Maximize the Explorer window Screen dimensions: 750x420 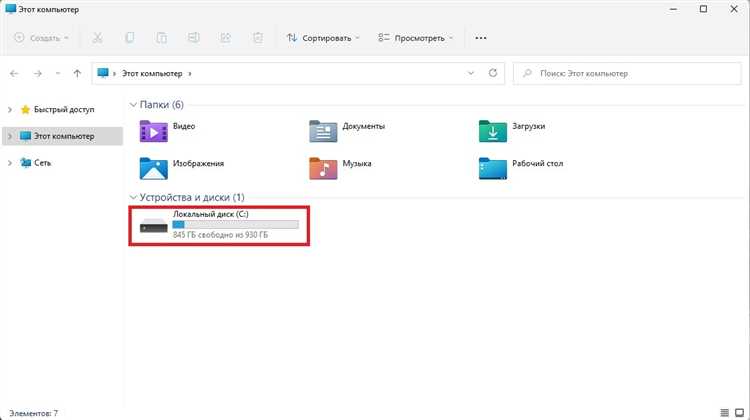click(x=703, y=9)
